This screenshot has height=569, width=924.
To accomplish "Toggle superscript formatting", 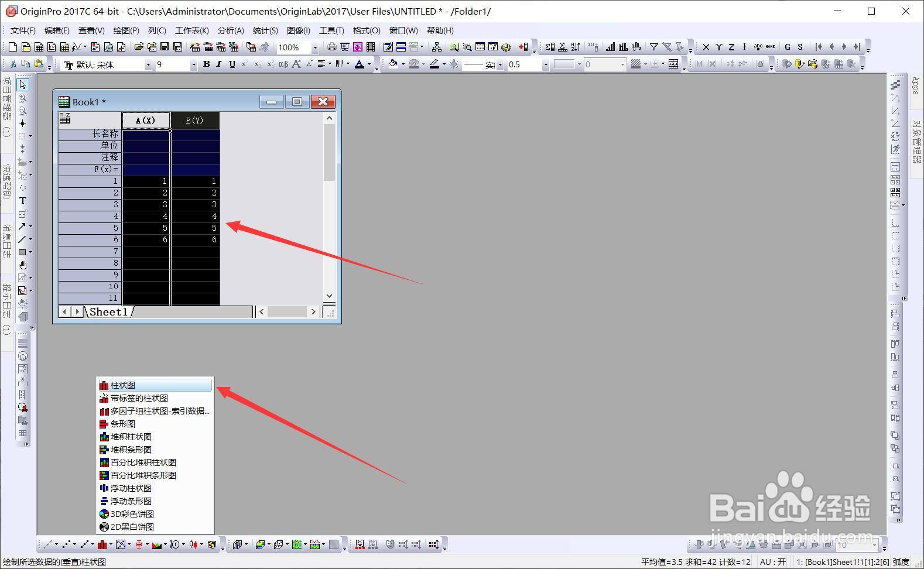I will coord(244,64).
